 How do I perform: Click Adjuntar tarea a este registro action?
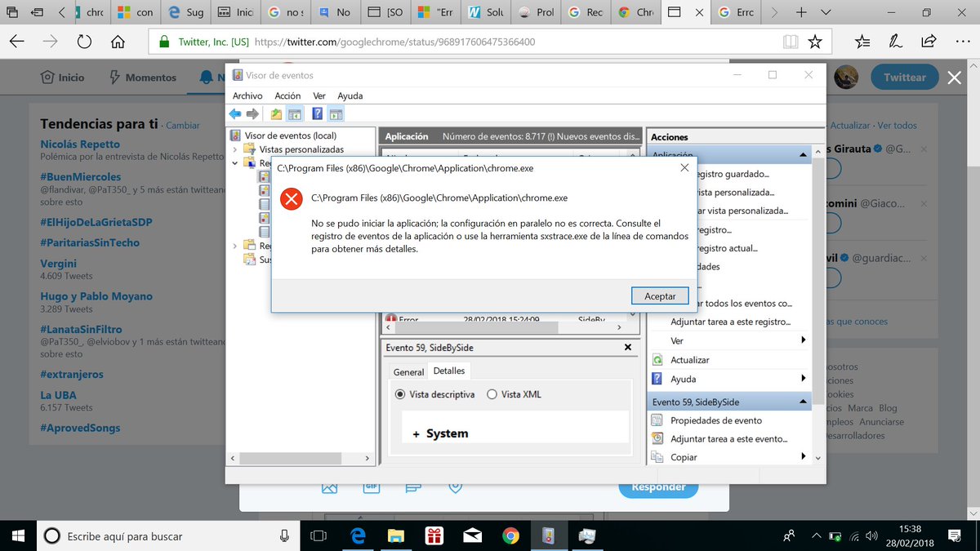(x=731, y=322)
